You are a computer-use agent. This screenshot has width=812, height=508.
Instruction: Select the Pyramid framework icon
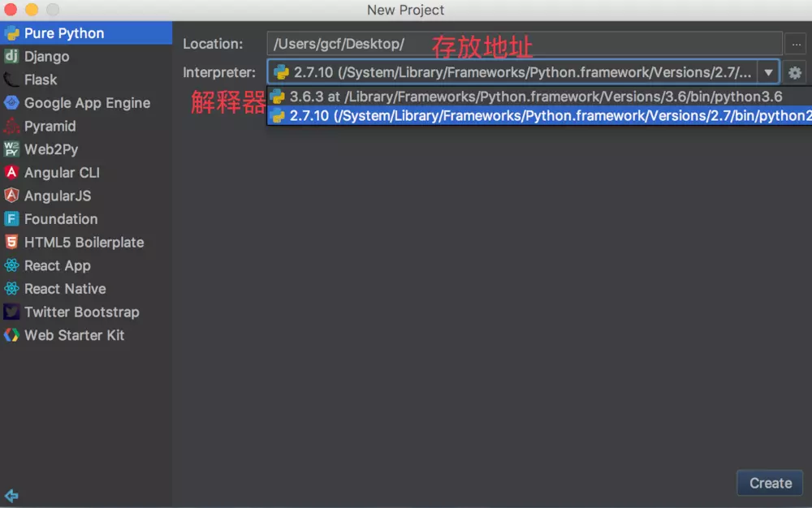point(11,127)
